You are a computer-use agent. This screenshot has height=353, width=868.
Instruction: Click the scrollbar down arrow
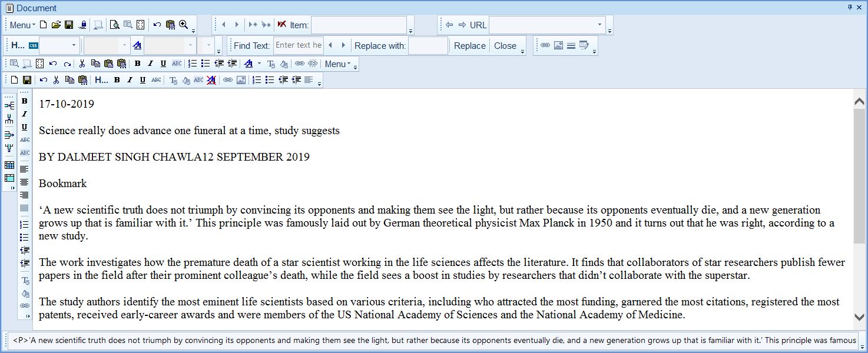coord(859,317)
